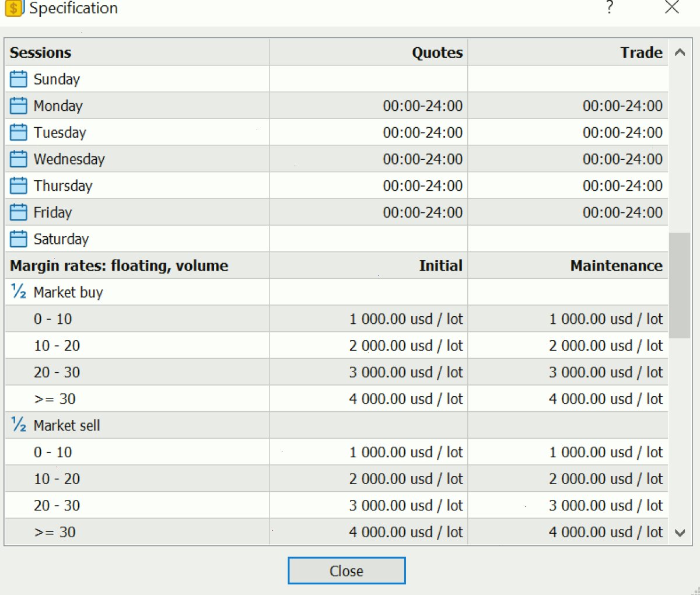Click the Sunday calendar icon
This screenshot has height=595, width=700.
(19, 79)
